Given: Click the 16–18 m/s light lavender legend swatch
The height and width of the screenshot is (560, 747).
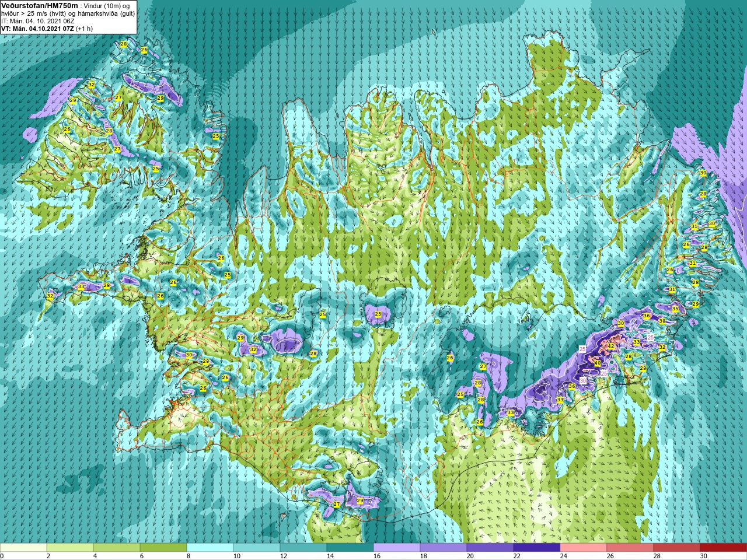Looking at the screenshot, I should tap(397, 548).
